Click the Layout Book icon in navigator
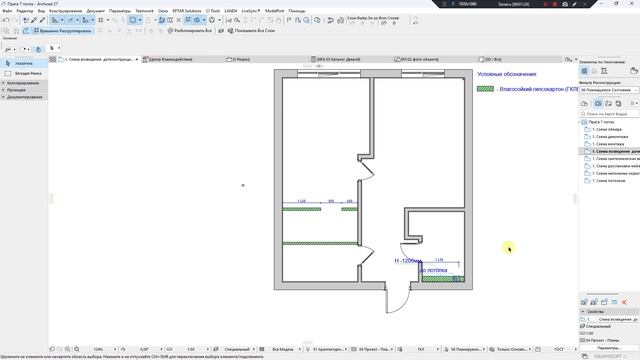Image resolution: width=640 pixels, height=360 pixels. point(609,104)
